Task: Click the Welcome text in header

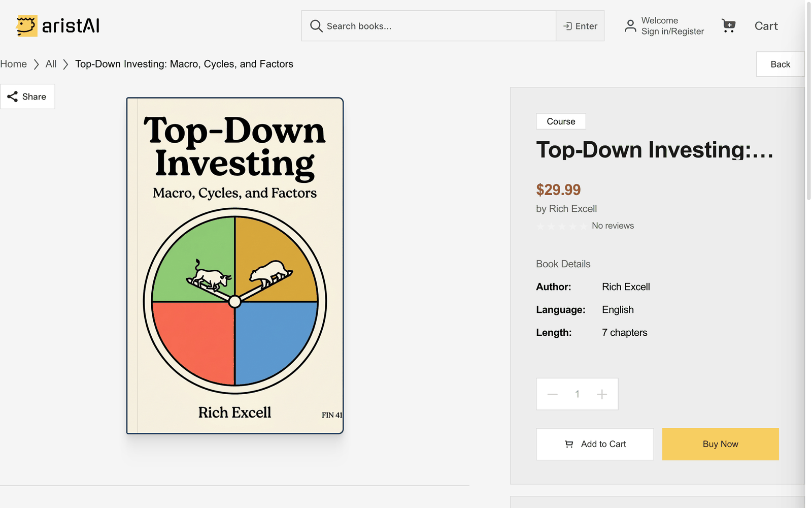Action: point(660,20)
